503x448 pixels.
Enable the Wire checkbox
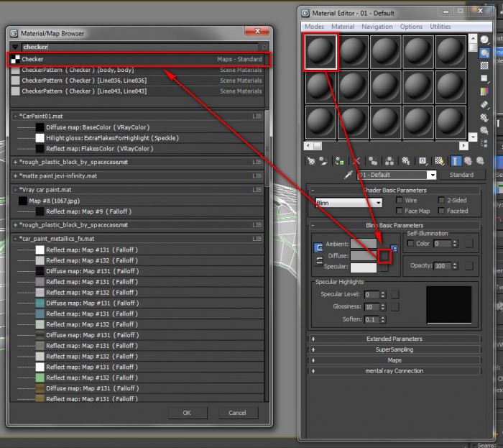(399, 201)
